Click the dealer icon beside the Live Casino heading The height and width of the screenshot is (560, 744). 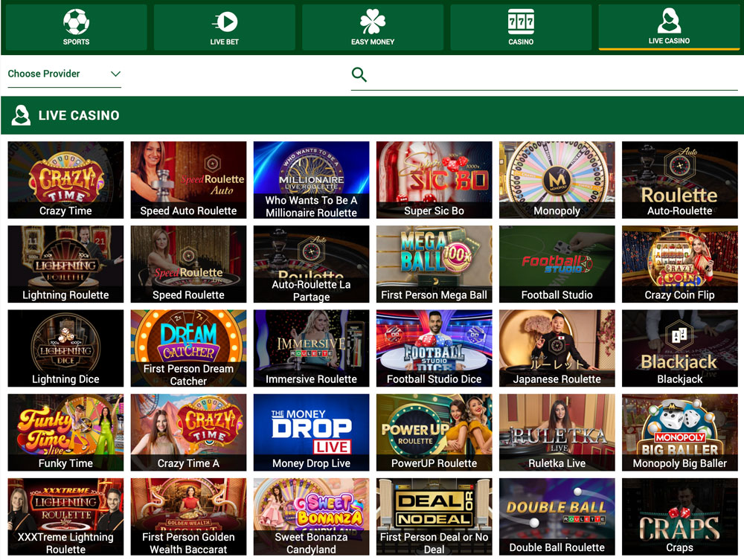(x=21, y=115)
